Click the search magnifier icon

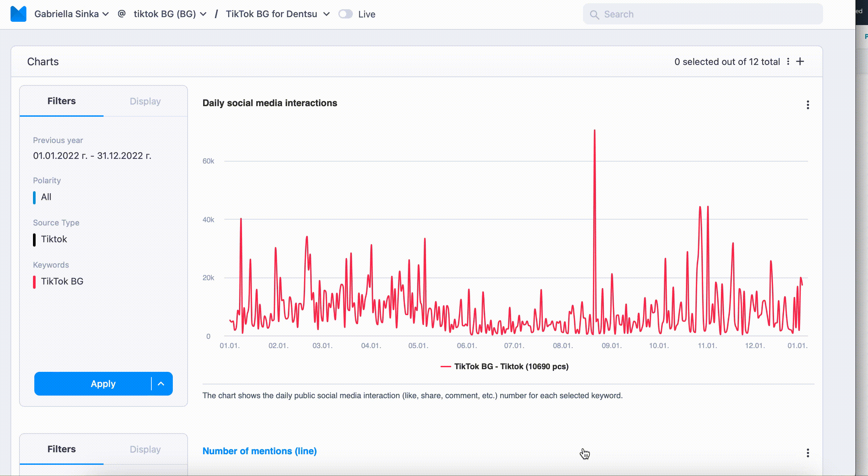coord(595,15)
